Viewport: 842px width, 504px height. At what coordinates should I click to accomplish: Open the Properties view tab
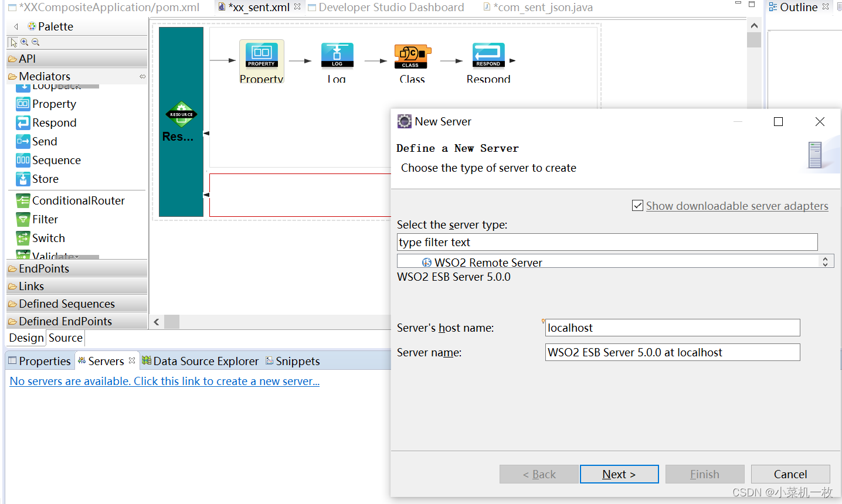click(x=39, y=361)
